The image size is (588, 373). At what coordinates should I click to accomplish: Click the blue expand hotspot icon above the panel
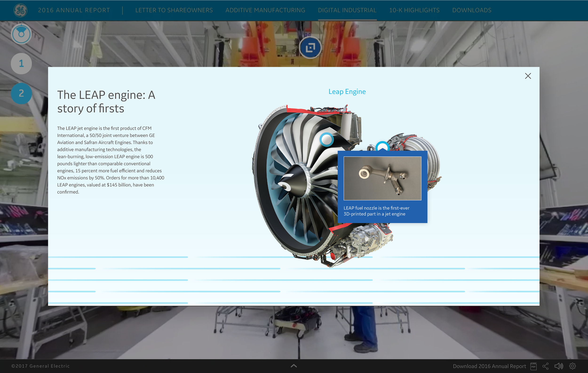tap(310, 48)
